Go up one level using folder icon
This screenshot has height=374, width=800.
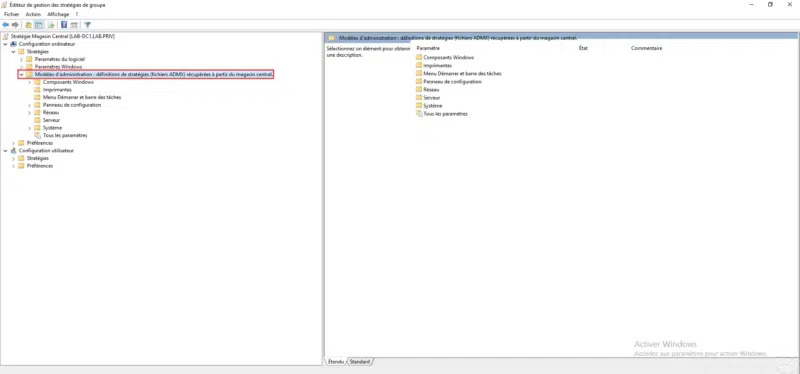(x=28, y=24)
